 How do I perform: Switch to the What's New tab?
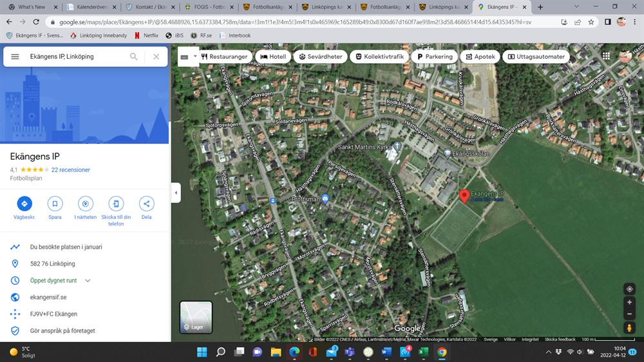point(32,7)
